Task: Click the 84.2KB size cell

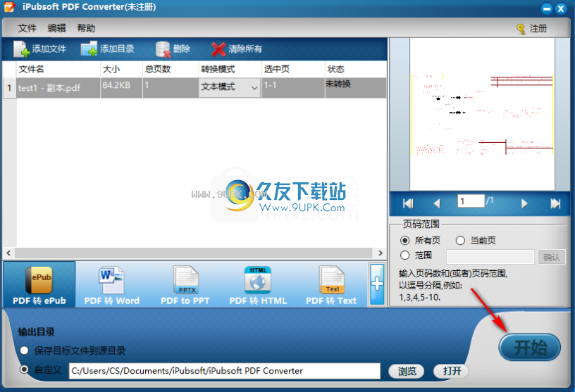Action: (x=121, y=87)
